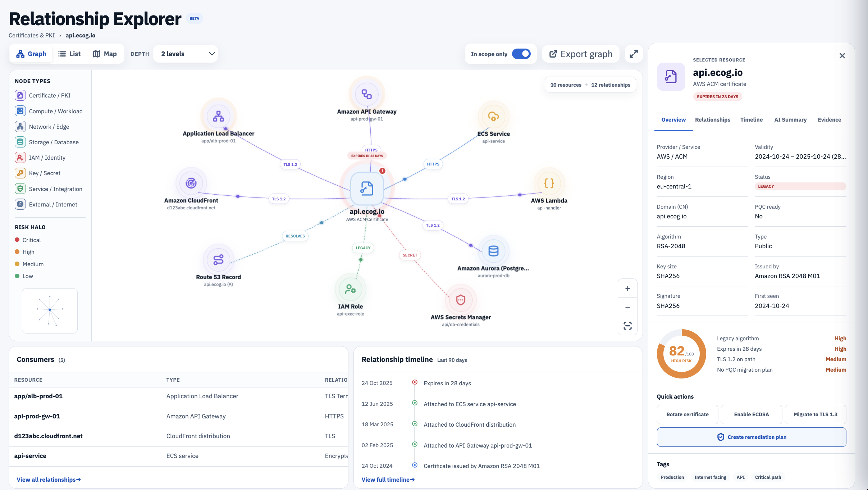Click Migrate to TLS 1.3 button
The width and height of the screenshot is (868, 490).
click(x=815, y=414)
